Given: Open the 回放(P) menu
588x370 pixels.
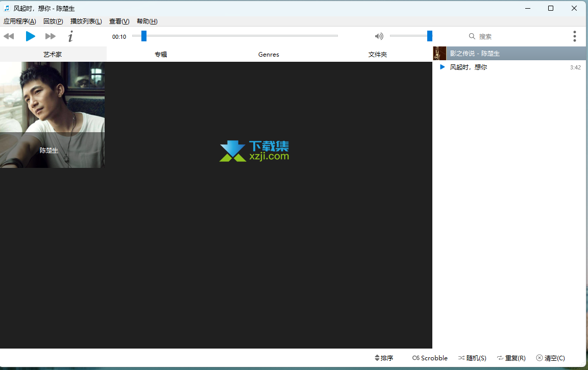Looking at the screenshot, I should point(53,21).
